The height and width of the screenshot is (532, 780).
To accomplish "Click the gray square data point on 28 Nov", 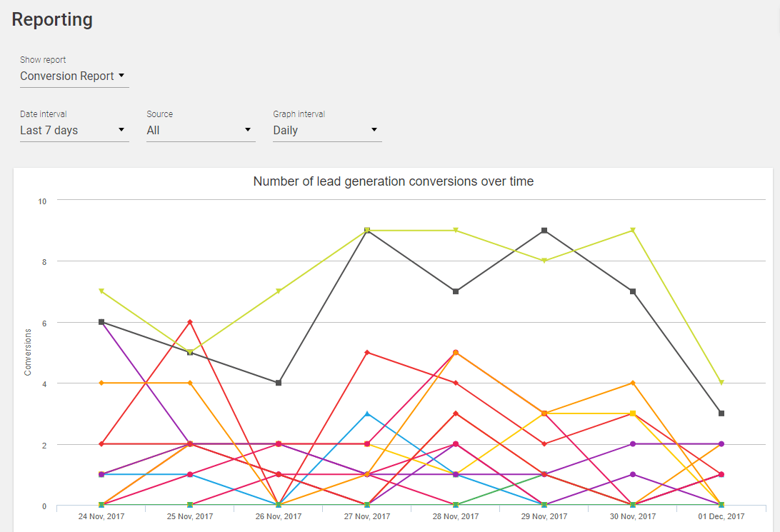I will pos(456,291).
